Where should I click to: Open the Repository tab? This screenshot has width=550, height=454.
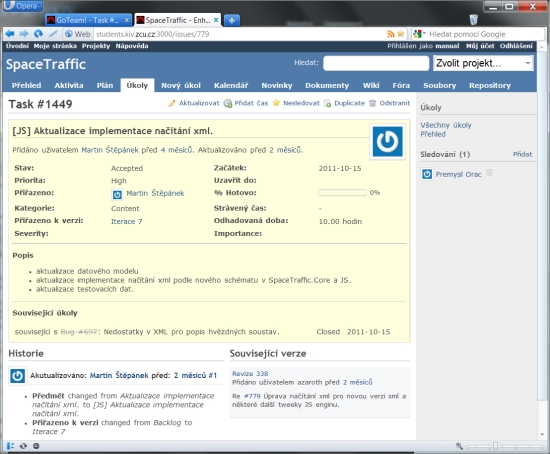[x=490, y=85]
